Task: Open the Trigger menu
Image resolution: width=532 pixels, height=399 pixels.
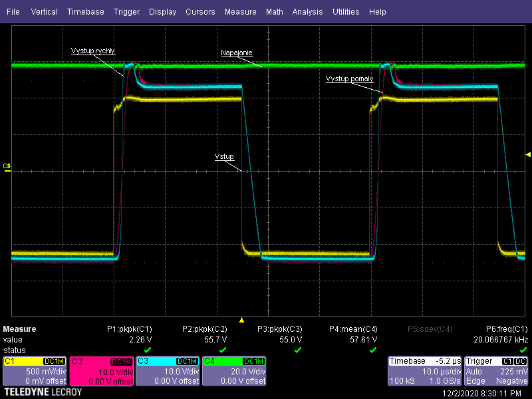Action: (x=126, y=12)
